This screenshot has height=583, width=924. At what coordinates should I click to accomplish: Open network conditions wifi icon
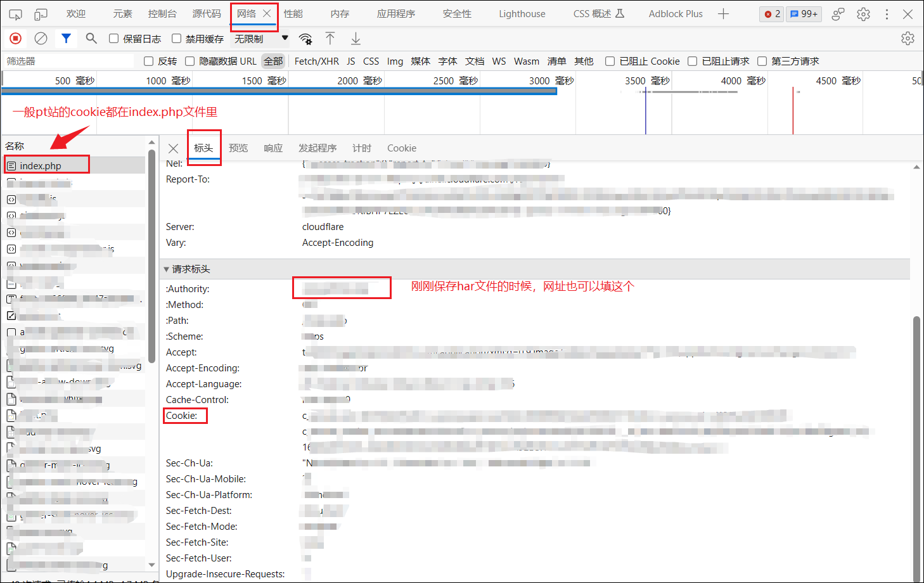click(305, 39)
